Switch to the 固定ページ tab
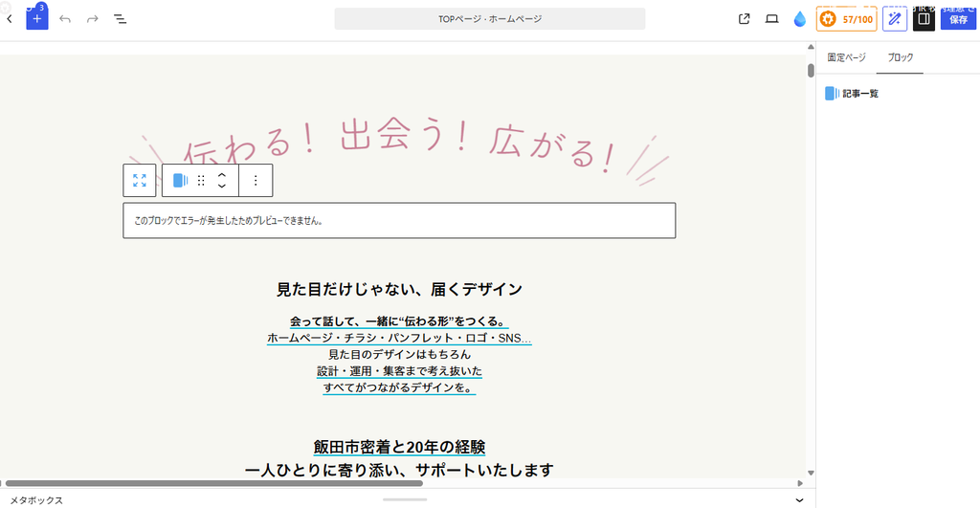The image size is (980, 508). (x=846, y=57)
